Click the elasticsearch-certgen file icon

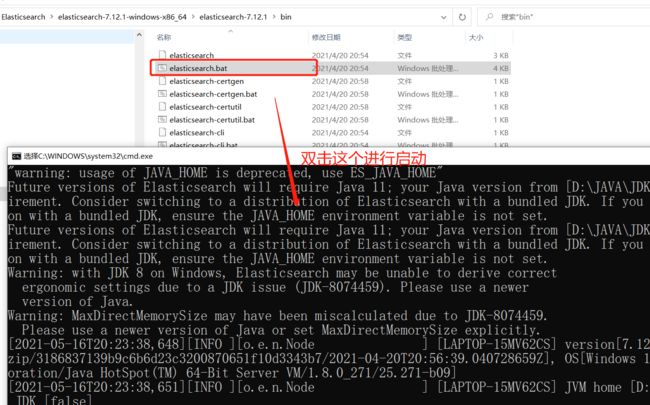pos(162,81)
